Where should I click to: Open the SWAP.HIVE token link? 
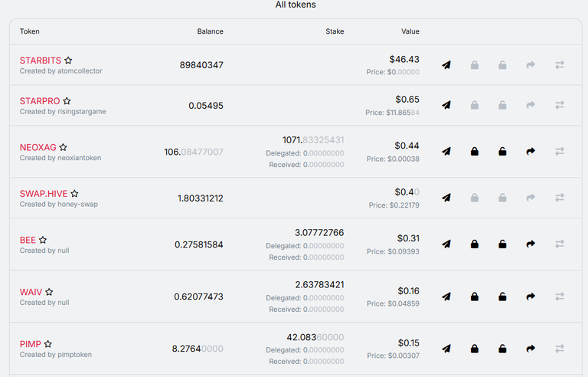coord(44,194)
